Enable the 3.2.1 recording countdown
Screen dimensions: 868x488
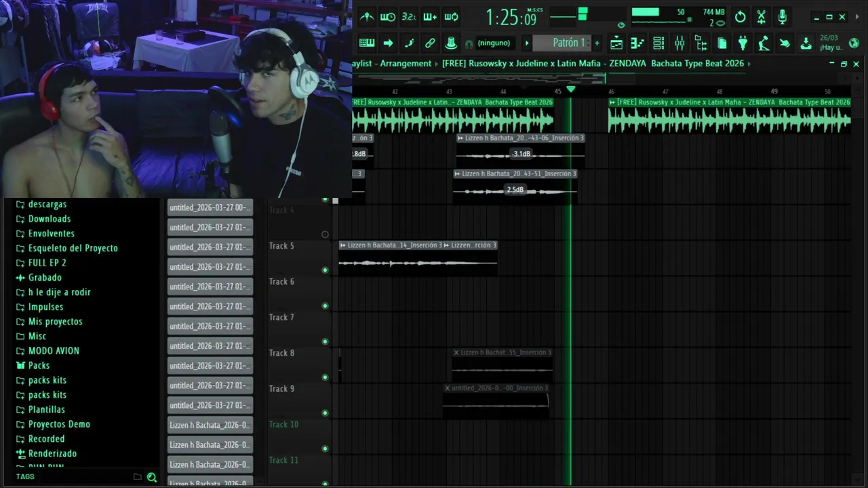[x=409, y=17]
